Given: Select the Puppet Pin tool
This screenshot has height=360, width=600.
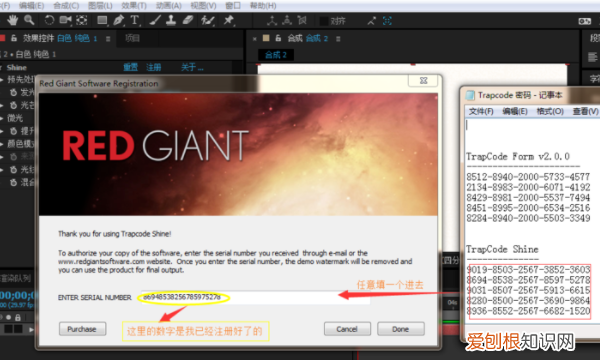Looking at the screenshot, I should point(228,20).
